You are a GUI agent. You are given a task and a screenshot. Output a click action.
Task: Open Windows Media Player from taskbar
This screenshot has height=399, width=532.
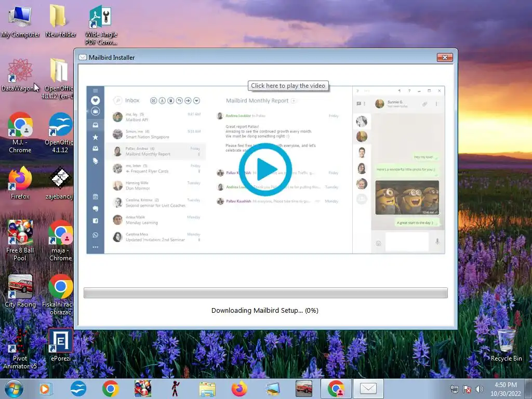point(45,389)
